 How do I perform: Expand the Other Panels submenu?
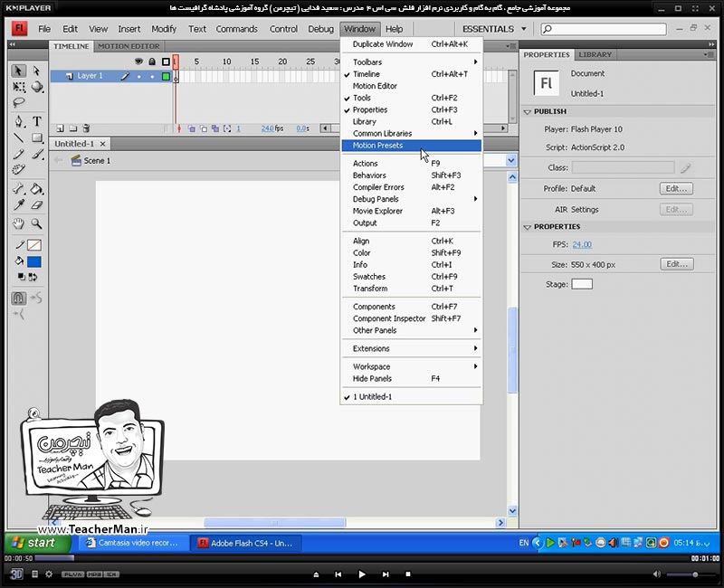pos(411,330)
